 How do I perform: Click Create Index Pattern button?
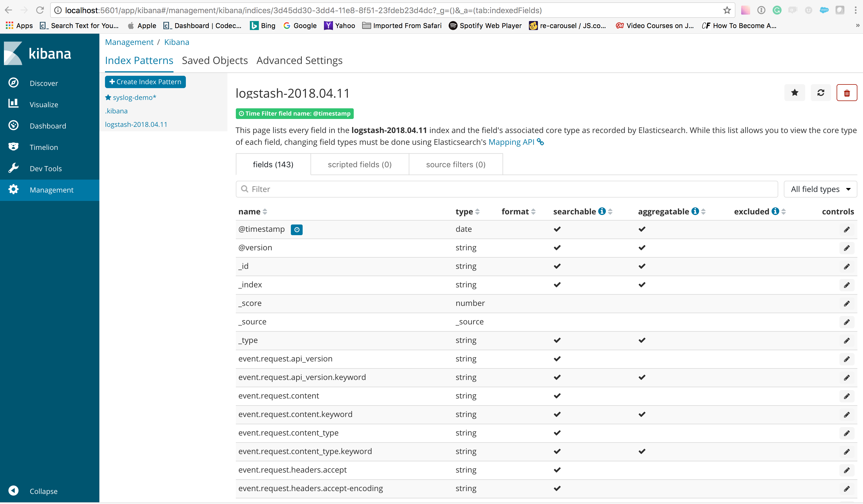pyautogui.click(x=145, y=82)
